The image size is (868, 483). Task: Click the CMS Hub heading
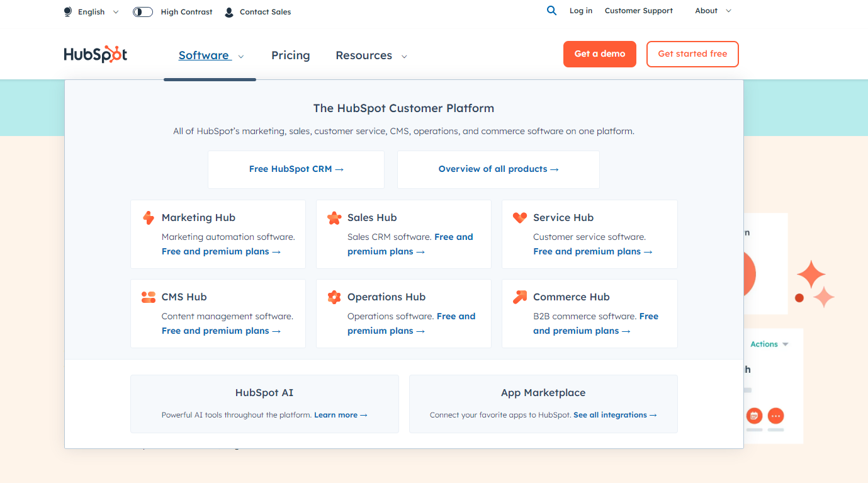(184, 297)
